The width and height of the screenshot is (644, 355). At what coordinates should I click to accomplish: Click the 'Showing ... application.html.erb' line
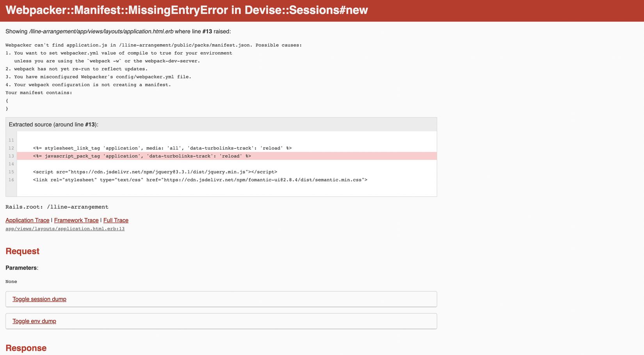click(118, 32)
